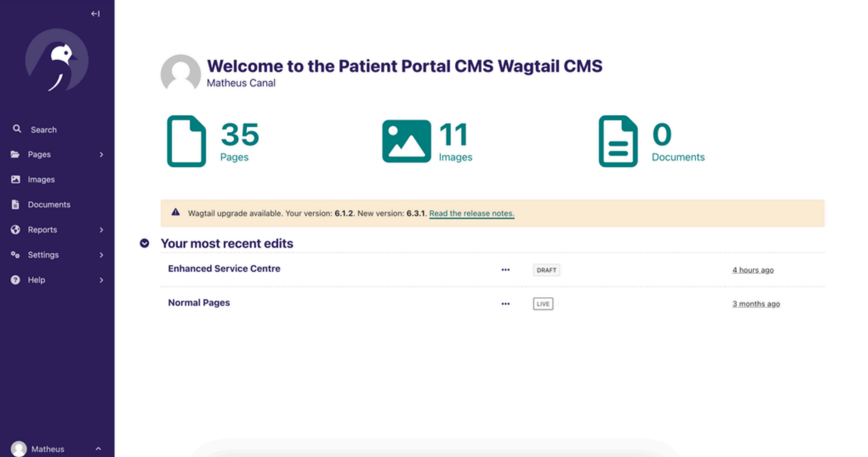868x457 pixels.
Task: Click the large Images summary icon
Action: pos(406,141)
